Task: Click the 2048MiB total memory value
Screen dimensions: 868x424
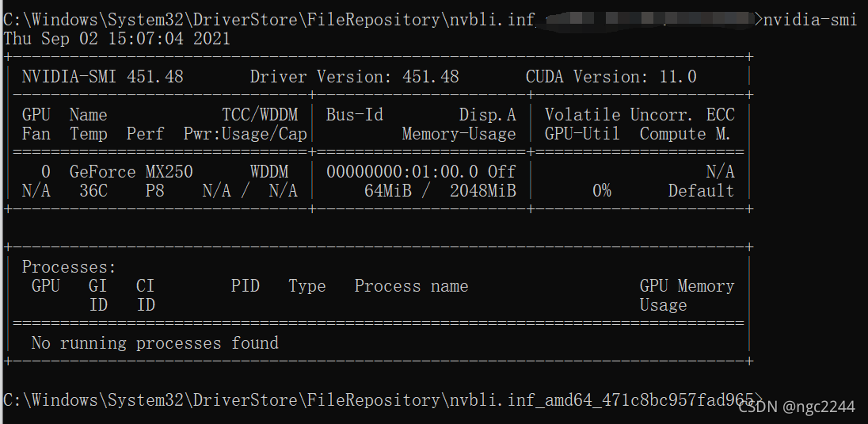Action: pos(483,191)
